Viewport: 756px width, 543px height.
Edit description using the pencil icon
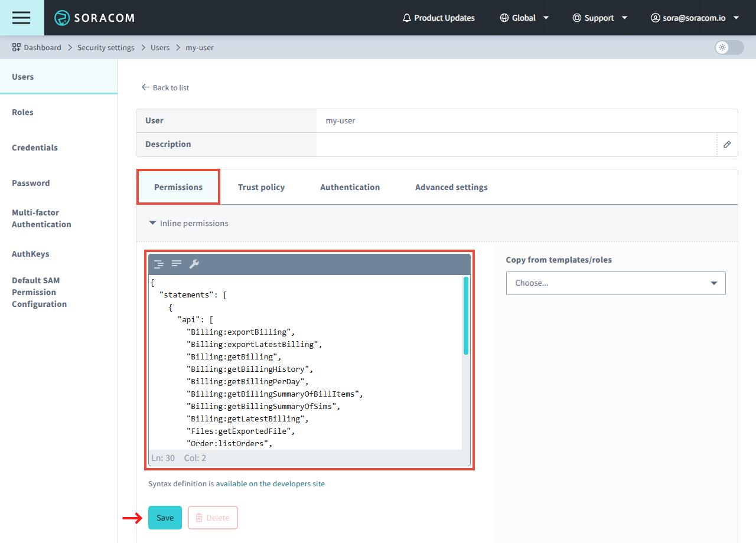tap(727, 145)
